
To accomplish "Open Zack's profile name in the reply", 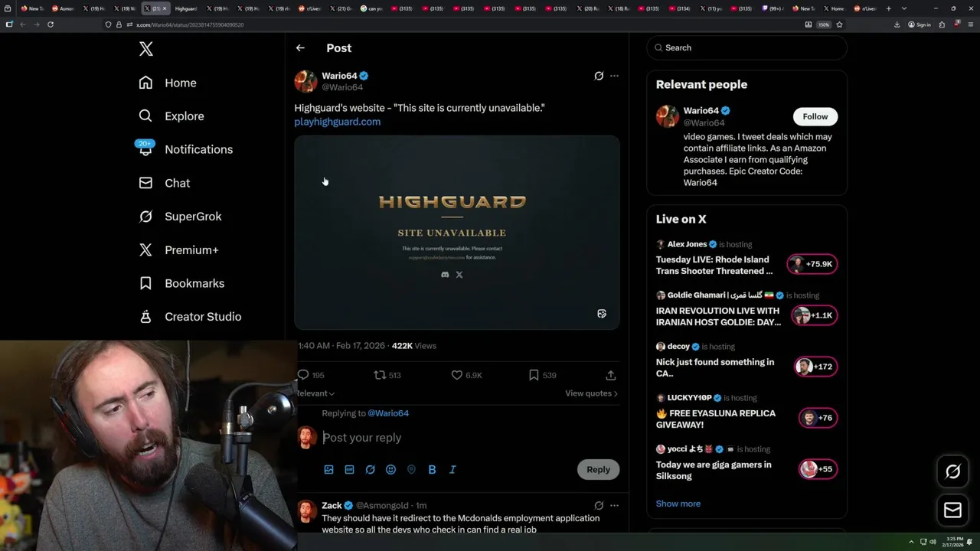I will coord(332,505).
